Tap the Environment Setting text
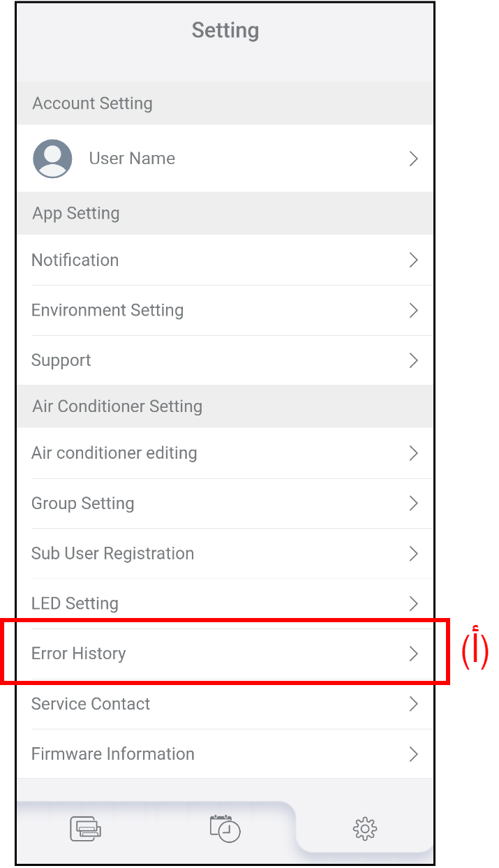Image resolution: width=499 pixels, height=868 pixels. [107, 310]
